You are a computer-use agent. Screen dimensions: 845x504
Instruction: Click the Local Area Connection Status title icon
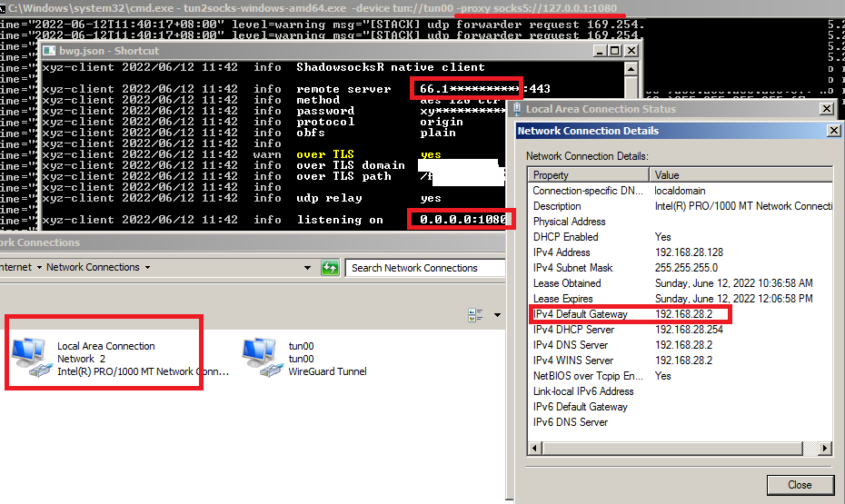(x=517, y=109)
